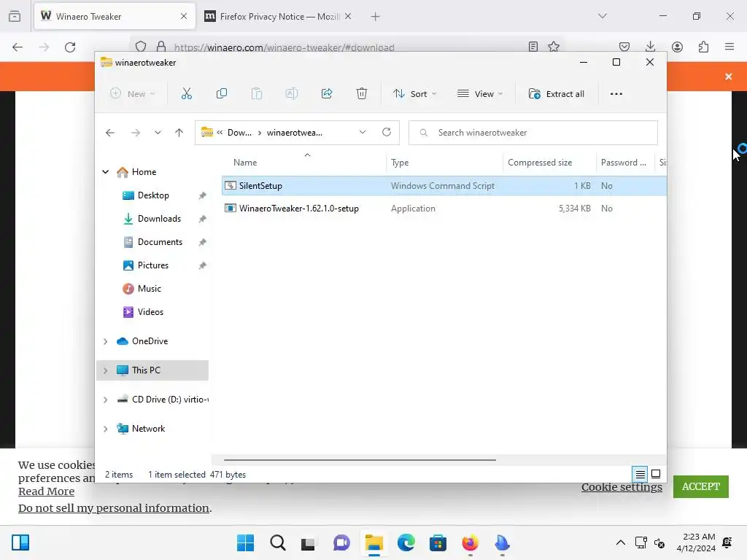Open Cookie settings link
This screenshot has height=560, width=747.
pyautogui.click(x=622, y=486)
